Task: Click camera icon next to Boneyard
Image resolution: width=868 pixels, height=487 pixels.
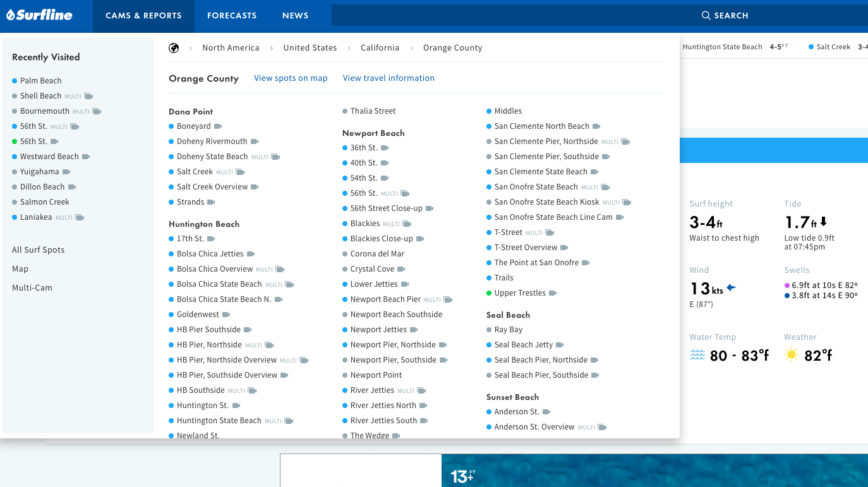Action: (x=218, y=126)
